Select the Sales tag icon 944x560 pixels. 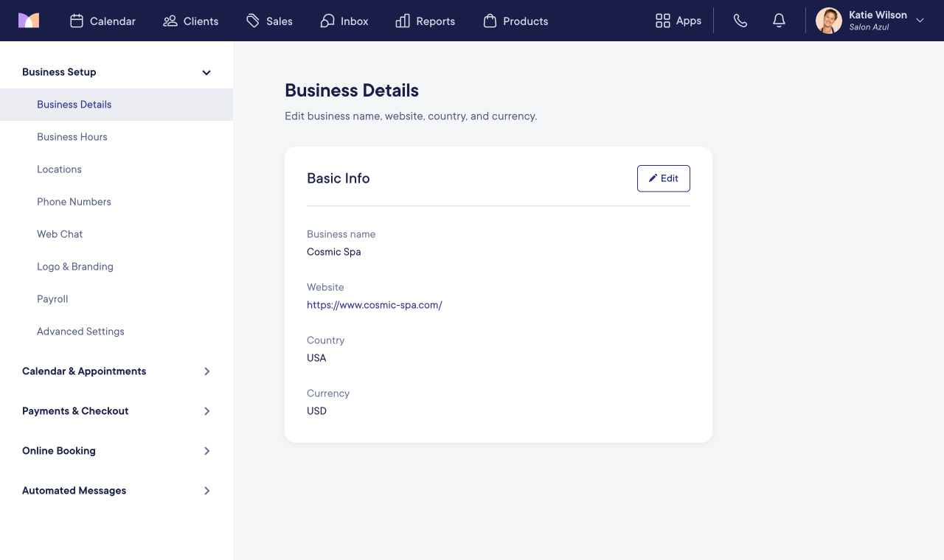253,21
